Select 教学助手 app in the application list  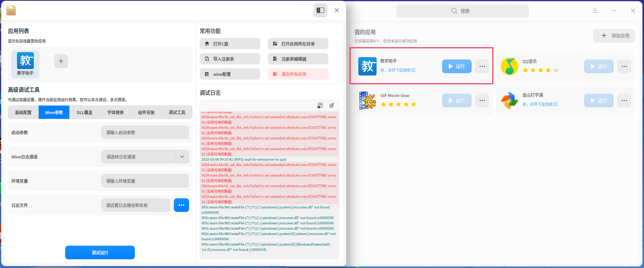pos(25,64)
